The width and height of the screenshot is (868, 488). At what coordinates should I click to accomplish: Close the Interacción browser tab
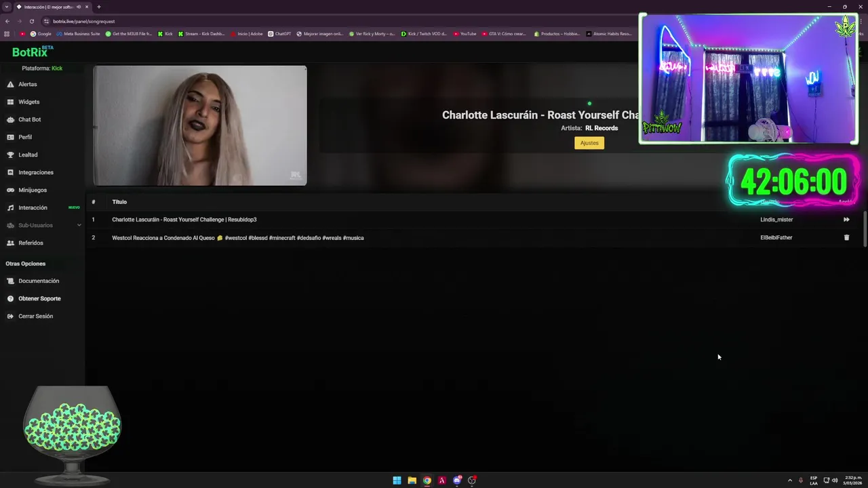87,7
